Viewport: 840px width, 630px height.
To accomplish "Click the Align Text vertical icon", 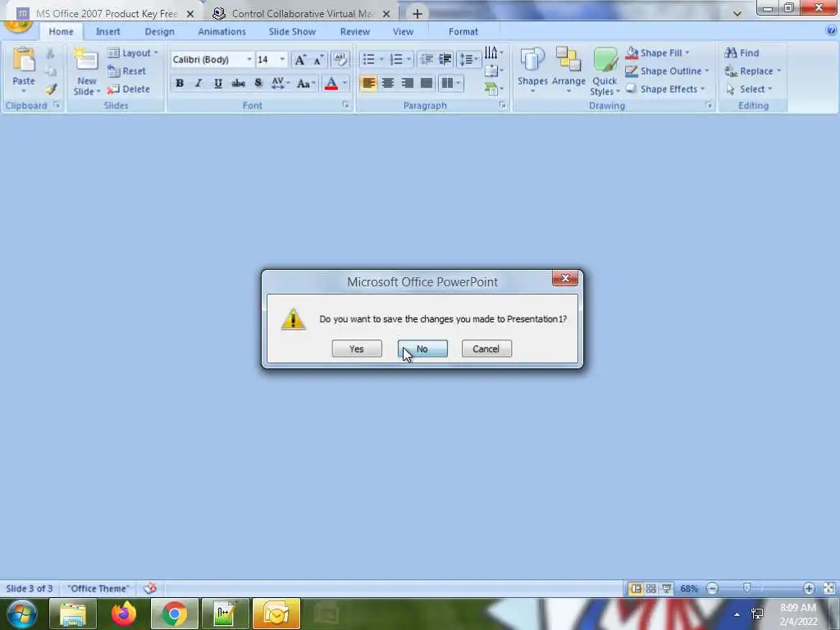I will click(493, 71).
